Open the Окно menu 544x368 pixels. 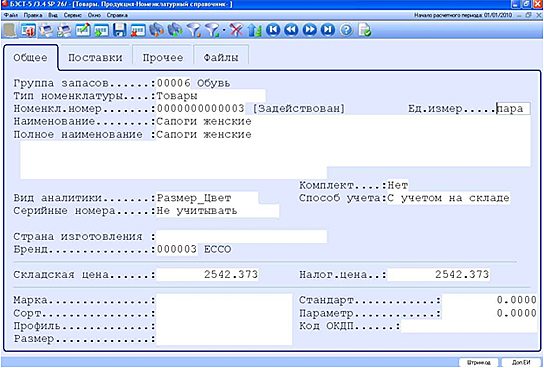pyautogui.click(x=94, y=15)
